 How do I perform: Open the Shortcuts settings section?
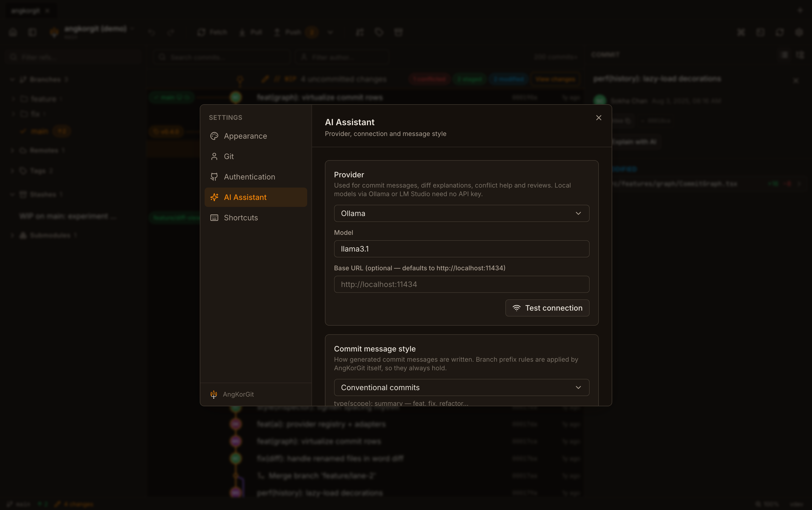[256, 218]
